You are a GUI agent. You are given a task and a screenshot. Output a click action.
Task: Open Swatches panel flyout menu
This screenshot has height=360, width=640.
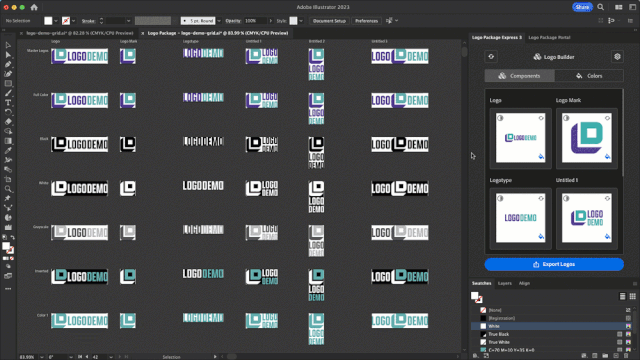[x=635, y=283]
